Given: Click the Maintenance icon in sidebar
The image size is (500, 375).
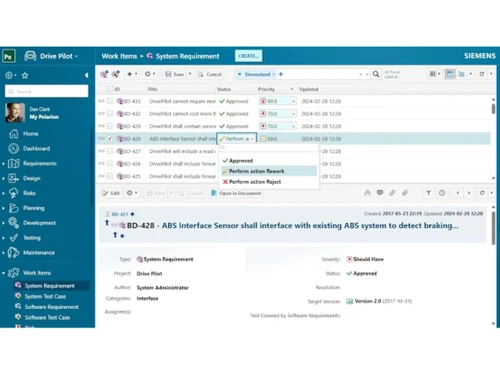Looking at the screenshot, I should (x=14, y=253).
